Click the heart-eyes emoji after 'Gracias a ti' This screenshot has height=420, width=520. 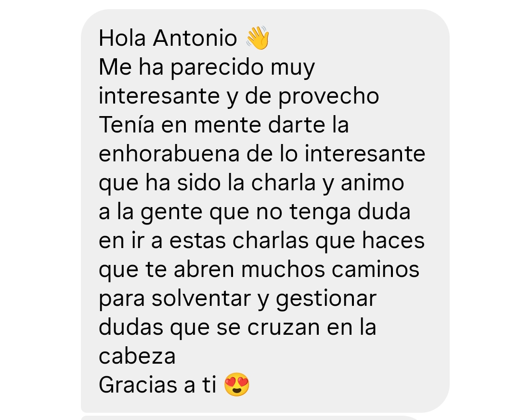(x=237, y=384)
